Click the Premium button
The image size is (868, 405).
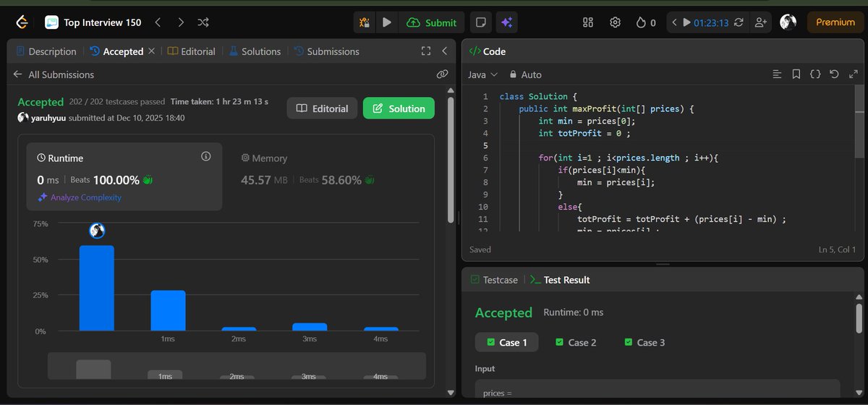(x=835, y=22)
